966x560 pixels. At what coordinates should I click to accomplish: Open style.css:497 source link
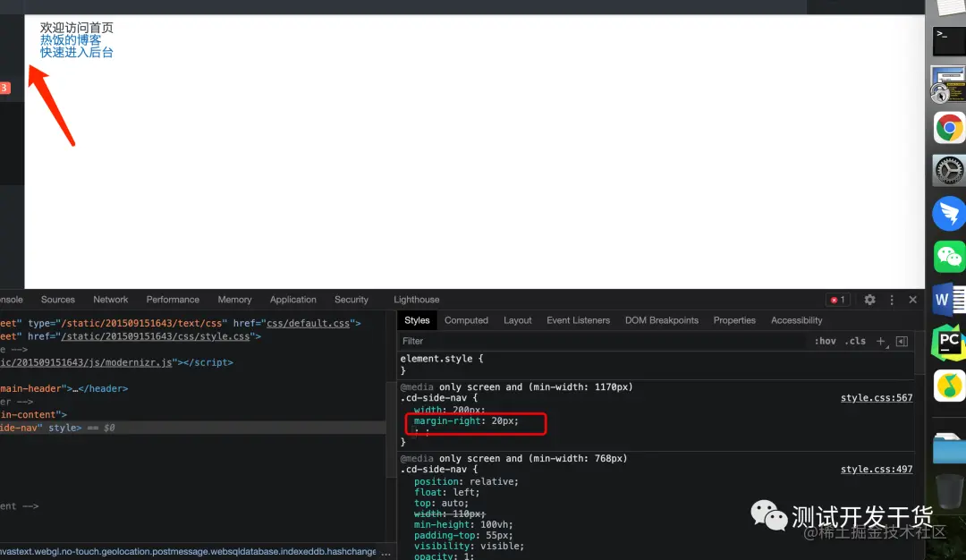(x=876, y=470)
